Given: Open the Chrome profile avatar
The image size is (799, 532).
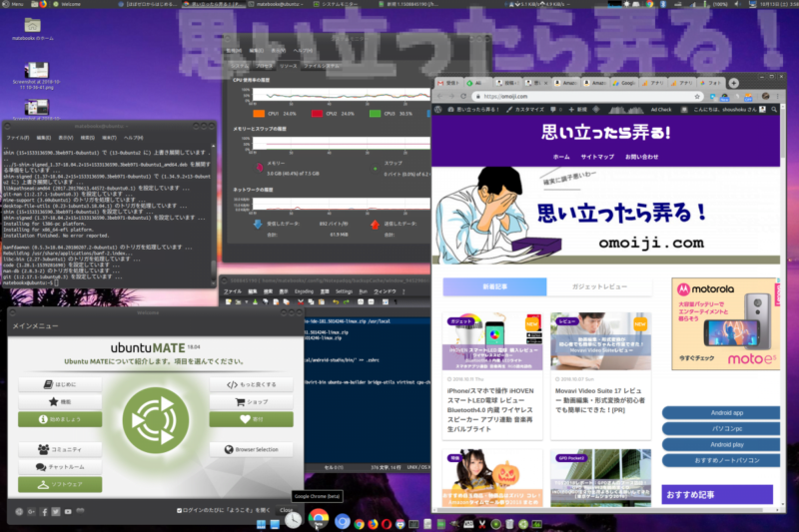Looking at the screenshot, I should [765, 96].
